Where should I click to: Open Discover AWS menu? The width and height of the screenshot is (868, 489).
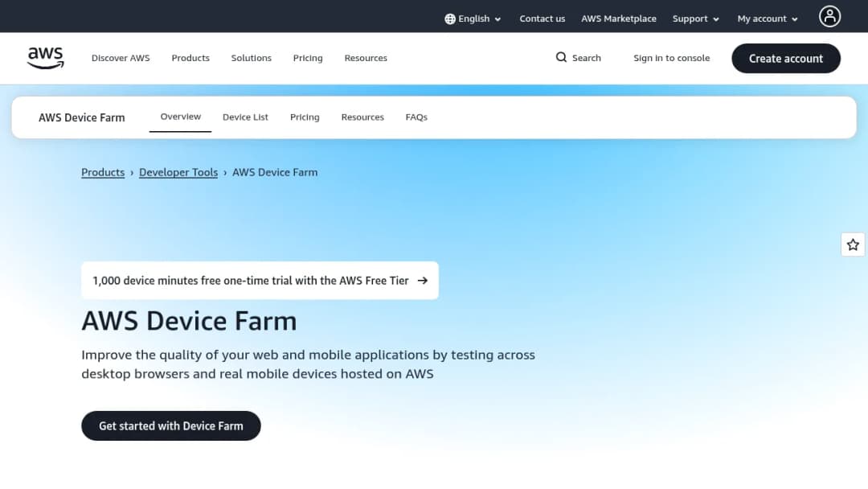coord(121,58)
